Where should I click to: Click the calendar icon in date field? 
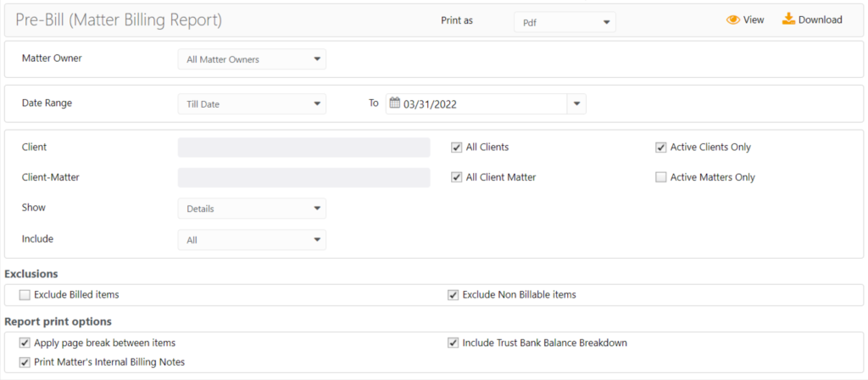(394, 103)
